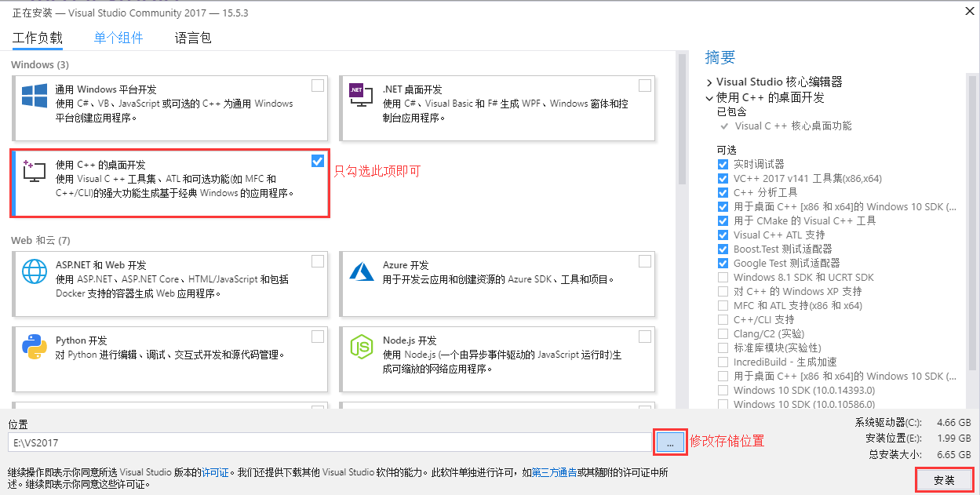
Task: Collapse the 使用 C++ 的桌面开发 summary section
Action: point(709,98)
